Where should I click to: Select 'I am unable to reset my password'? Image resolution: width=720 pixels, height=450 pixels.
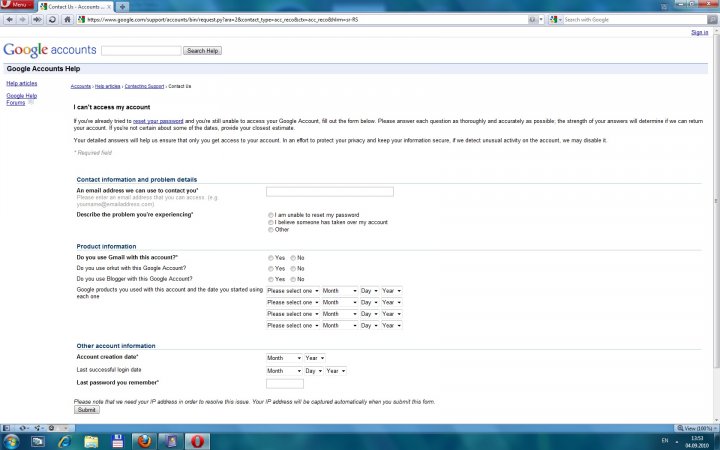tap(270, 215)
